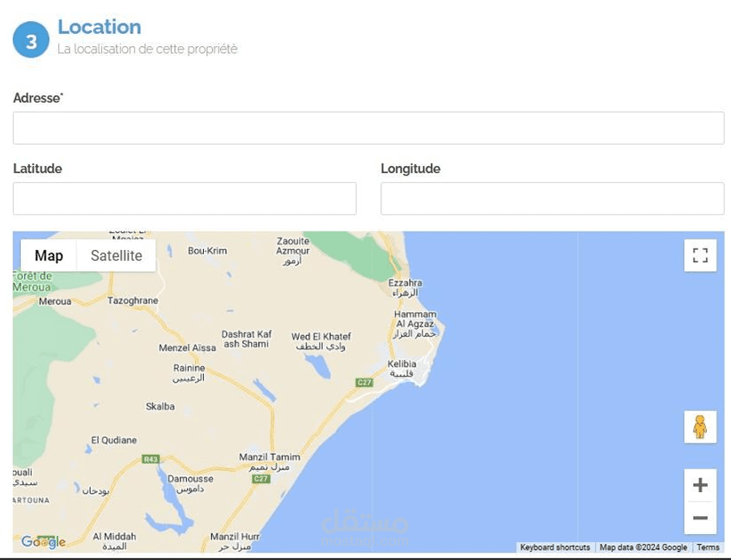Click 'La localisation de cette propriété' subtitle

pos(147,49)
